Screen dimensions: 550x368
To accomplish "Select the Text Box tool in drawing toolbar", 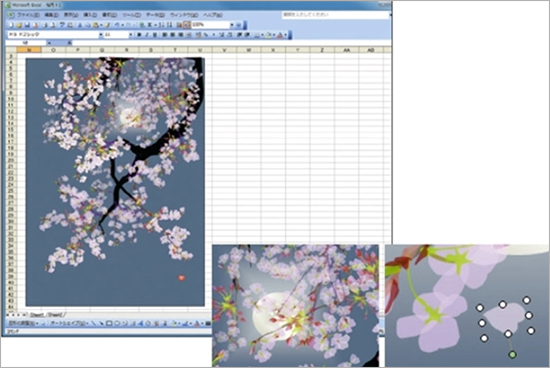I will point(125,323).
